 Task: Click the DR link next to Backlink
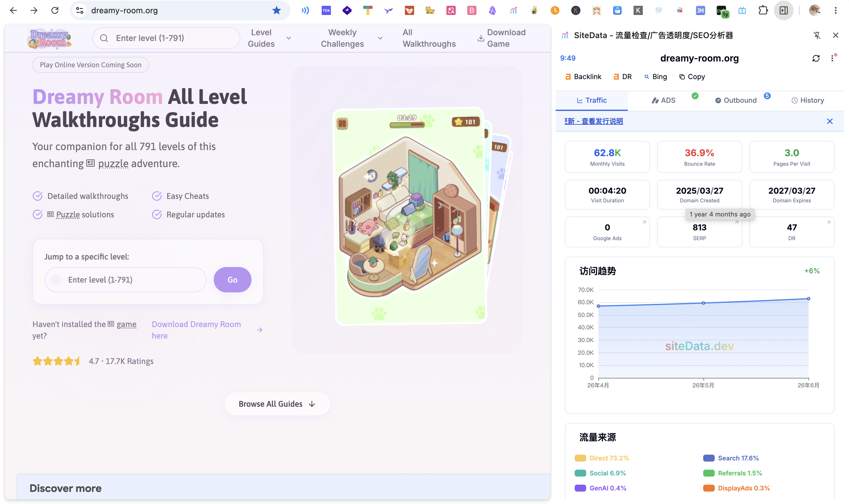622,77
